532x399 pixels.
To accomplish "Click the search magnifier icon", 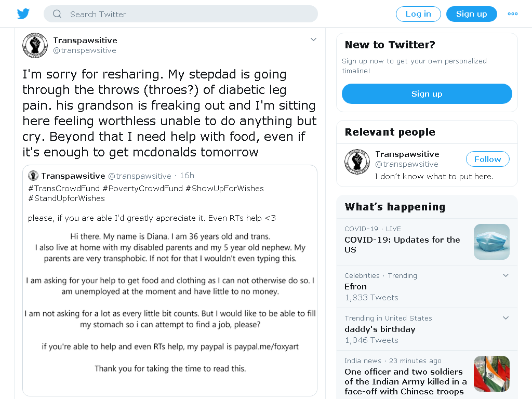I will click(x=57, y=14).
